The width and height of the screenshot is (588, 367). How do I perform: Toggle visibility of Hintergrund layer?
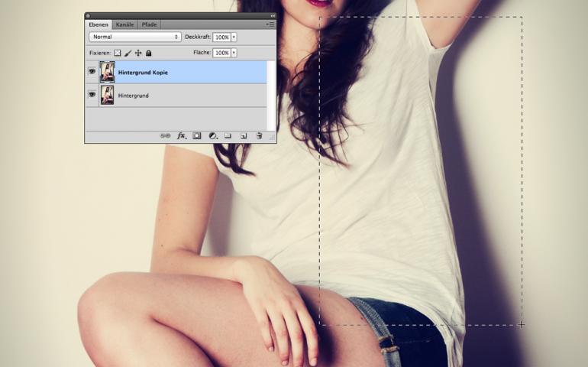click(92, 95)
